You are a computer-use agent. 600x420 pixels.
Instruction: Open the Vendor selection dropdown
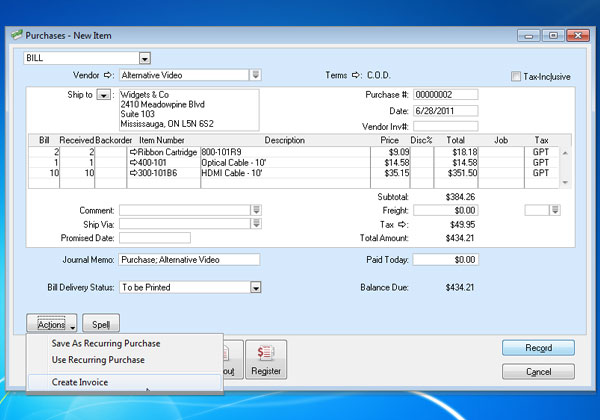[x=256, y=75]
